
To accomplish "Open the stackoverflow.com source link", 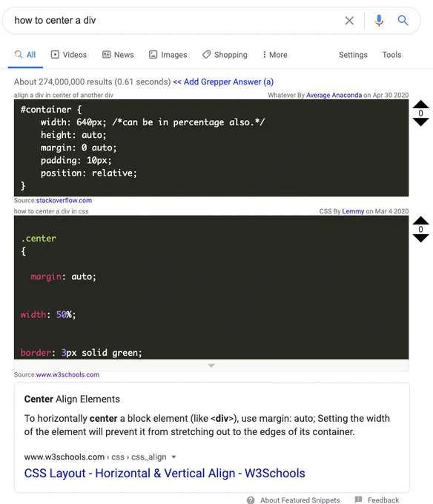I will click(64, 200).
